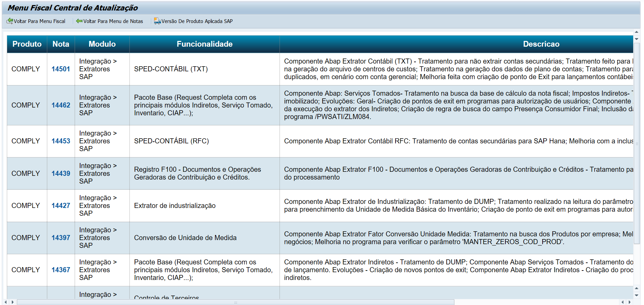644x305 pixels.
Task: Click the scroll right arrow at bottom left
Action: 13,302
